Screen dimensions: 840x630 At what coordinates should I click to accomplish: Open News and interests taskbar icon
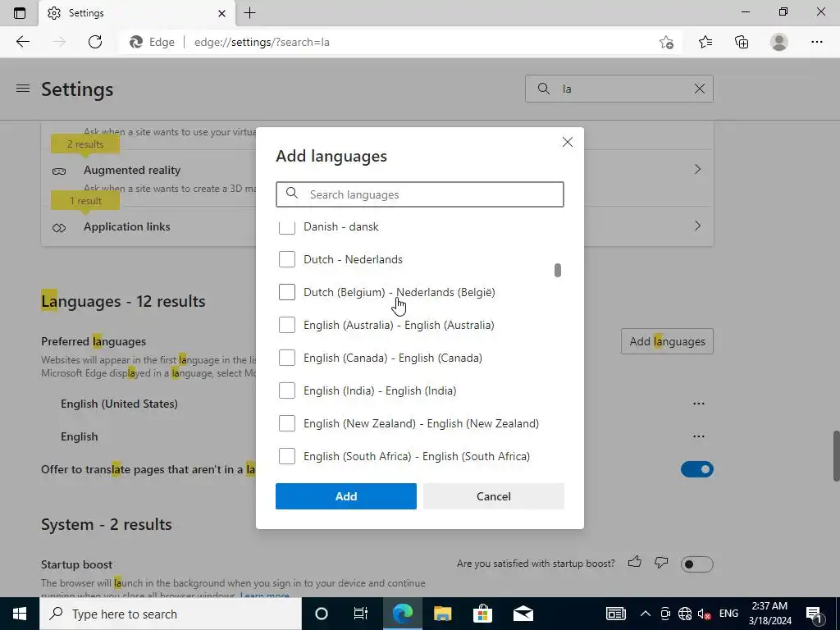(x=616, y=614)
